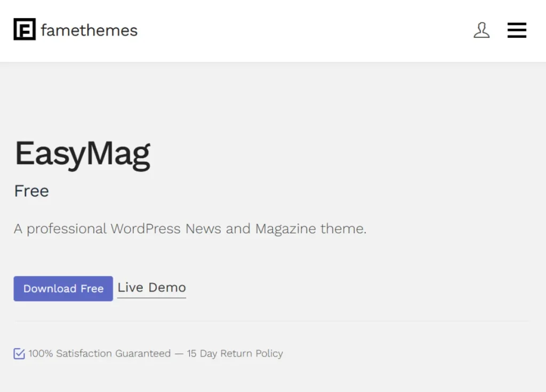Image resolution: width=546 pixels, height=392 pixels.
Task: Click the 15 Day Return Policy text
Action: point(235,354)
